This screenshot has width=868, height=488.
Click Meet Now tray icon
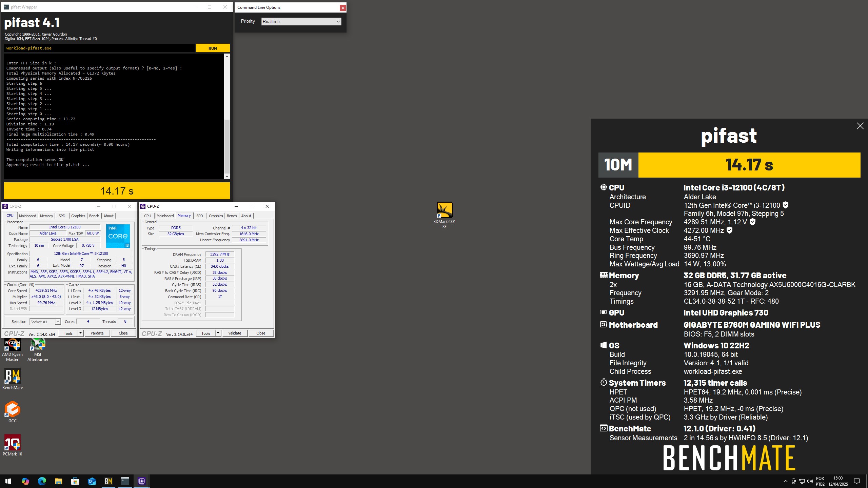794,481
